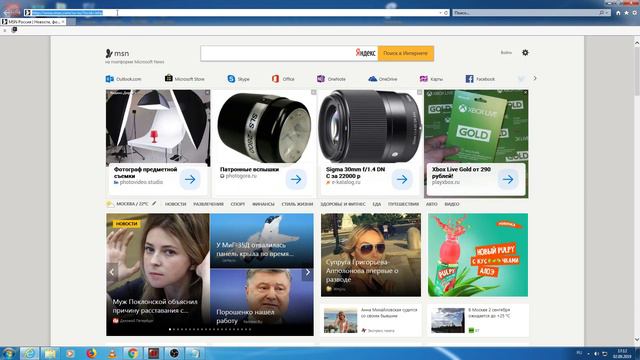Switch to MSN Россия browser tab
The width and height of the screenshot is (640, 360).
point(33,21)
